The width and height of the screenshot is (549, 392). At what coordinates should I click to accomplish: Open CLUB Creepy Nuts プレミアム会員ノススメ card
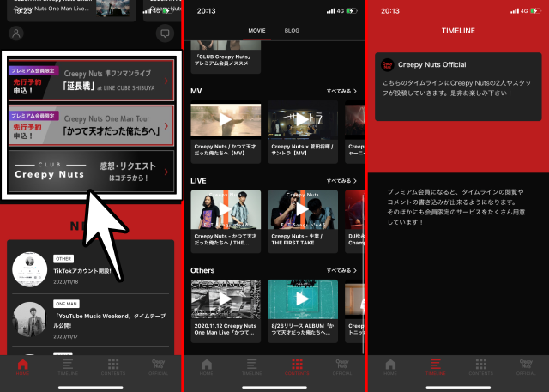(226, 57)
